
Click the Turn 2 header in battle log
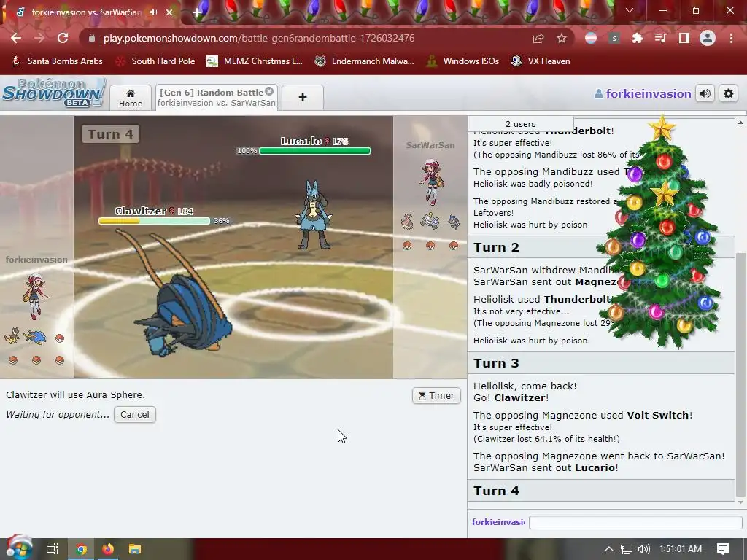pyautogui.click(x=601, y=248)
